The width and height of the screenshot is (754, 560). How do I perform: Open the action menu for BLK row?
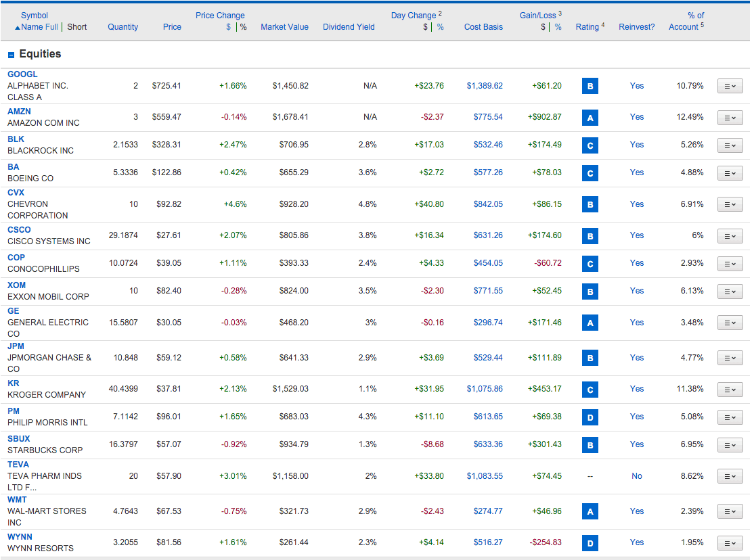point(730,145)
